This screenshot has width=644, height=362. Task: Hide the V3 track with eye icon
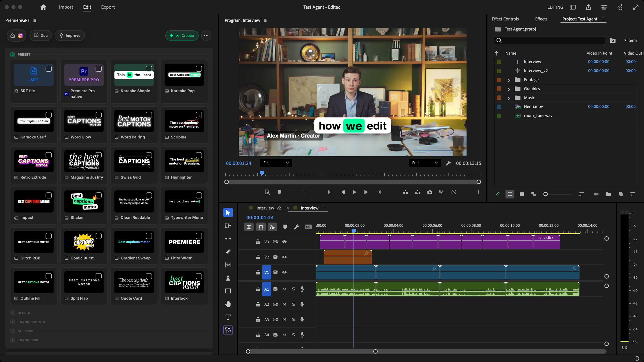point(284,242)
